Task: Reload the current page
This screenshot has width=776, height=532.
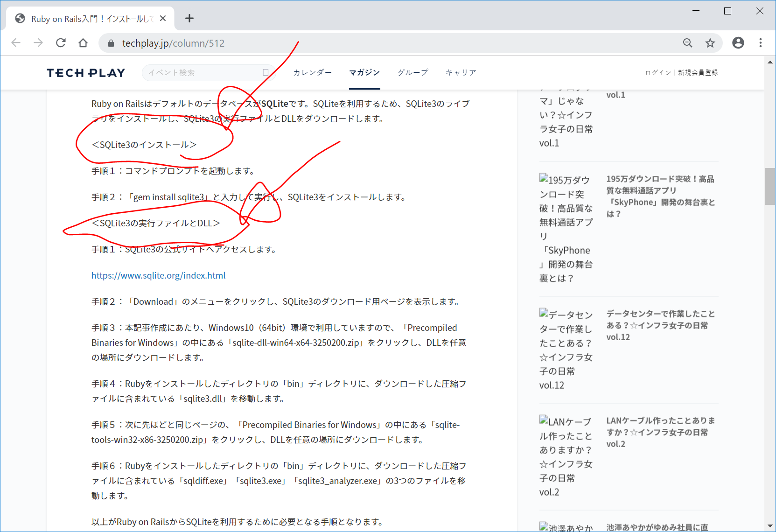Action: click(x=61, y=43)
